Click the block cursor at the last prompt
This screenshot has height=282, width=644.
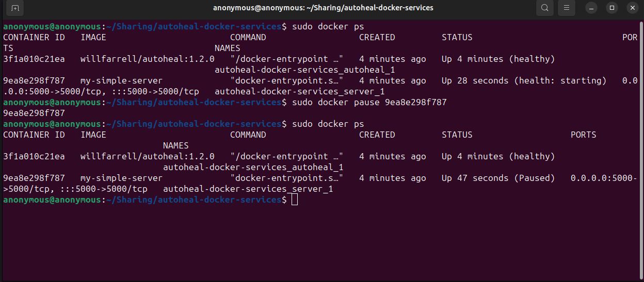[295, 200]
